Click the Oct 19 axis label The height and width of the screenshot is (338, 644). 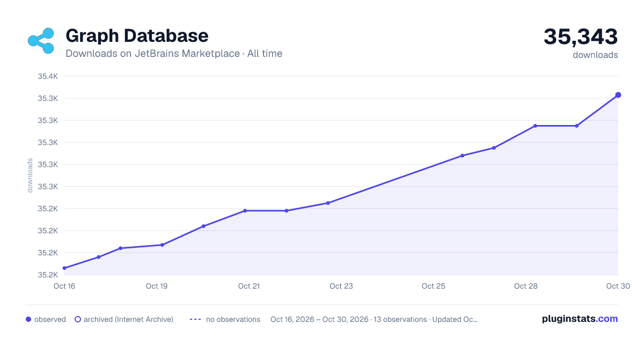pyautogui.click(x=157, y=286)
